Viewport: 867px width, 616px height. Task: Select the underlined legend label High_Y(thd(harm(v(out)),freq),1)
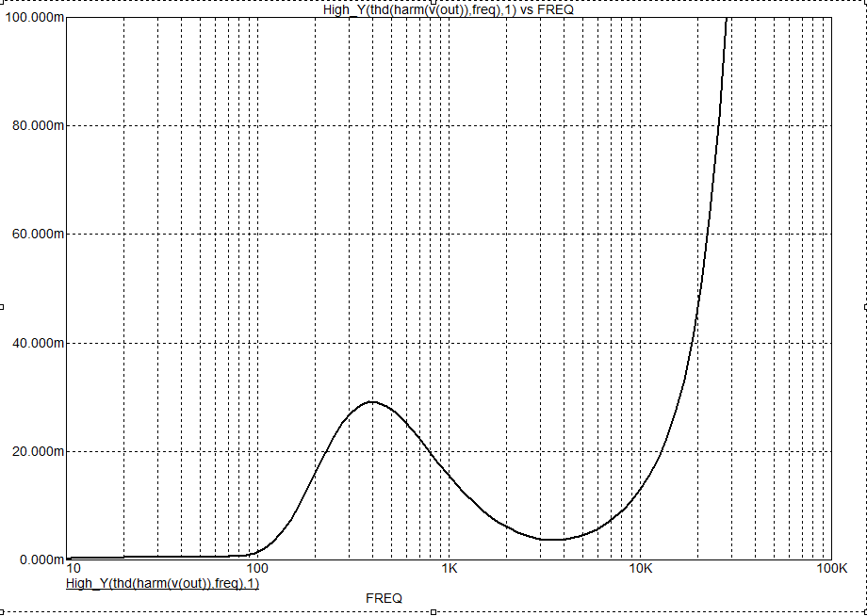click(x=162, y=583)
